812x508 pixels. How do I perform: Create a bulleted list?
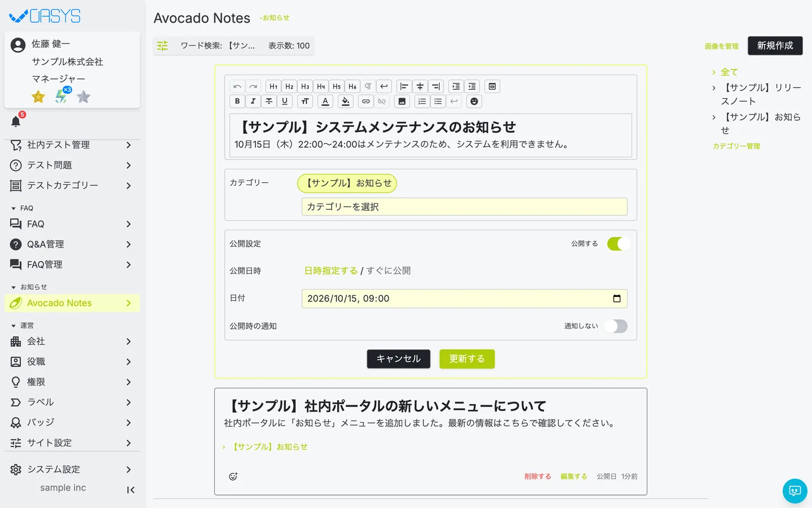438,102
